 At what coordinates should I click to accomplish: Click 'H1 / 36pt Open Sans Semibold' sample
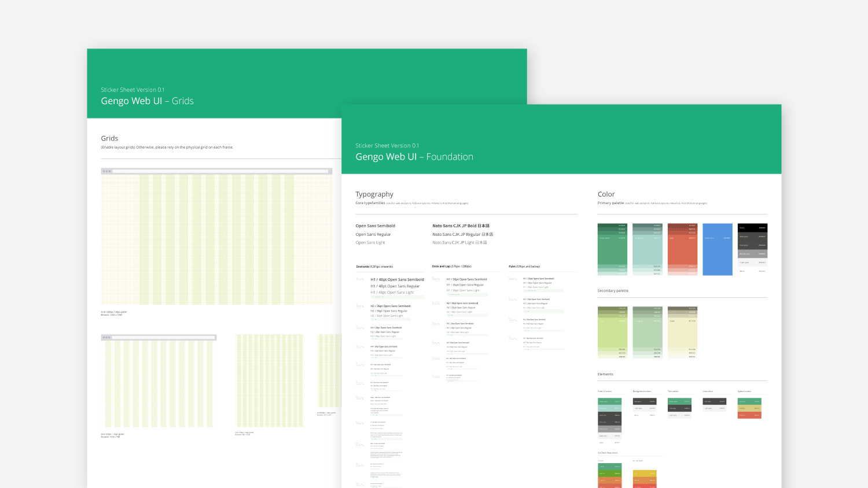[x=466, y=279]
